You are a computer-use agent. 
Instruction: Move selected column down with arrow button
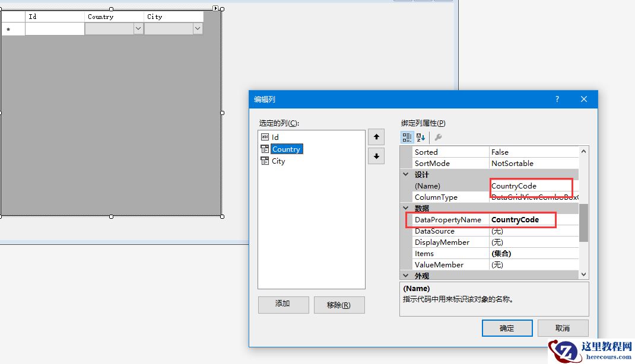click(x=376, y=156)
